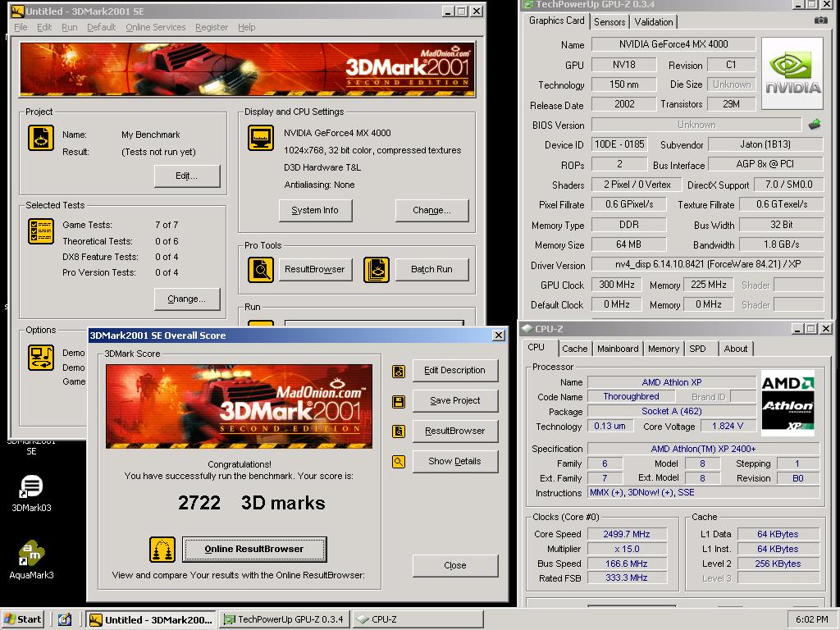Switch to the Validation tab in GPU-Z

(x=653, y=22)
